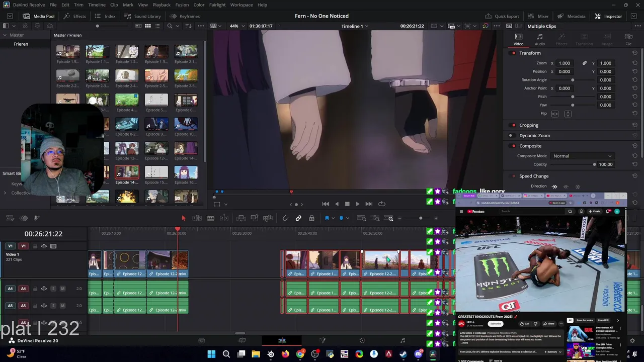This screenshot has height=362, width=644.
Task: Select forward speed direction arrow
Action: click(554, 187)
